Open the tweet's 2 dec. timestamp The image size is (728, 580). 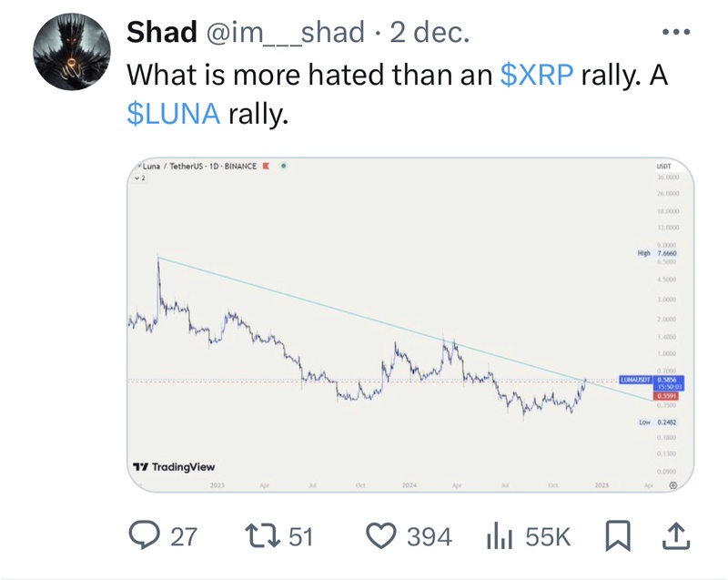tap(430, 33)
